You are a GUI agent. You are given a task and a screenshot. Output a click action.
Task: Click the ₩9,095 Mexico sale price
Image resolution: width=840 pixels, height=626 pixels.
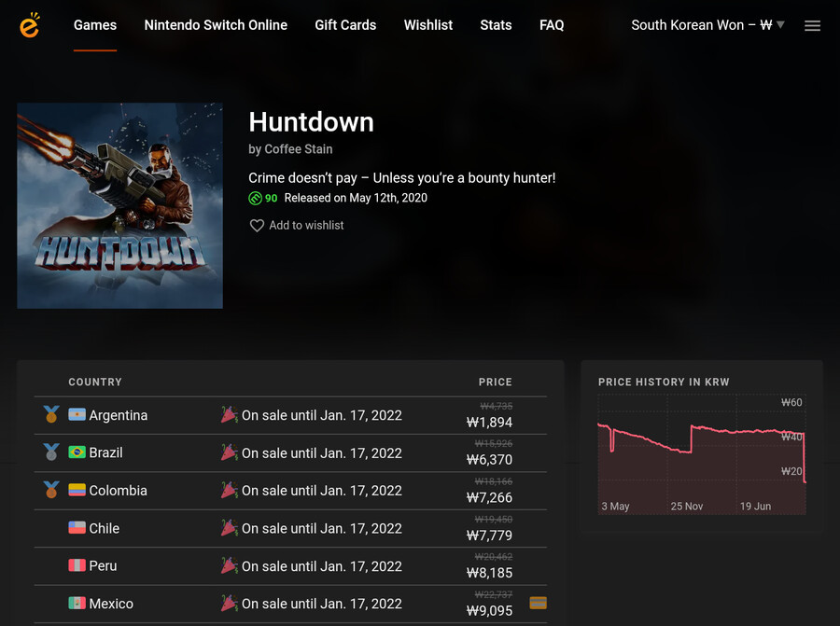[489, 610]
